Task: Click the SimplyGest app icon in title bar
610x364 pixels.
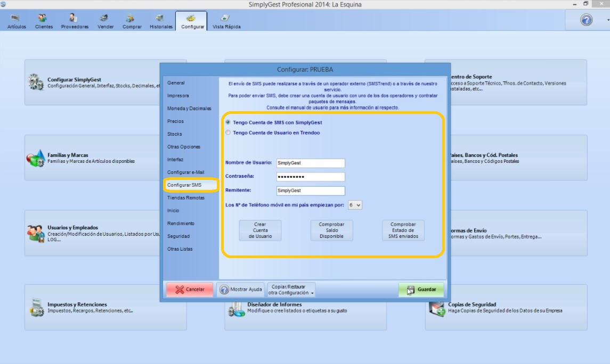Action: pyautogui.click(x=3, y=4)
